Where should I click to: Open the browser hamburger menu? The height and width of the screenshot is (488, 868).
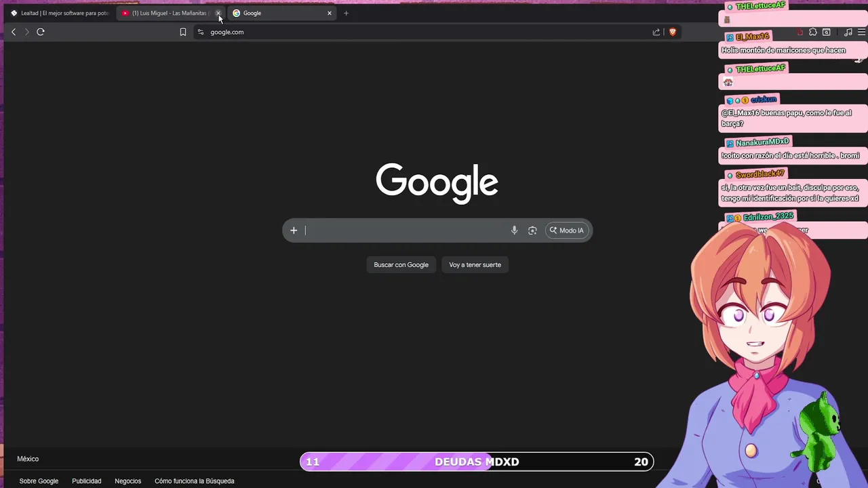[861, 32]
